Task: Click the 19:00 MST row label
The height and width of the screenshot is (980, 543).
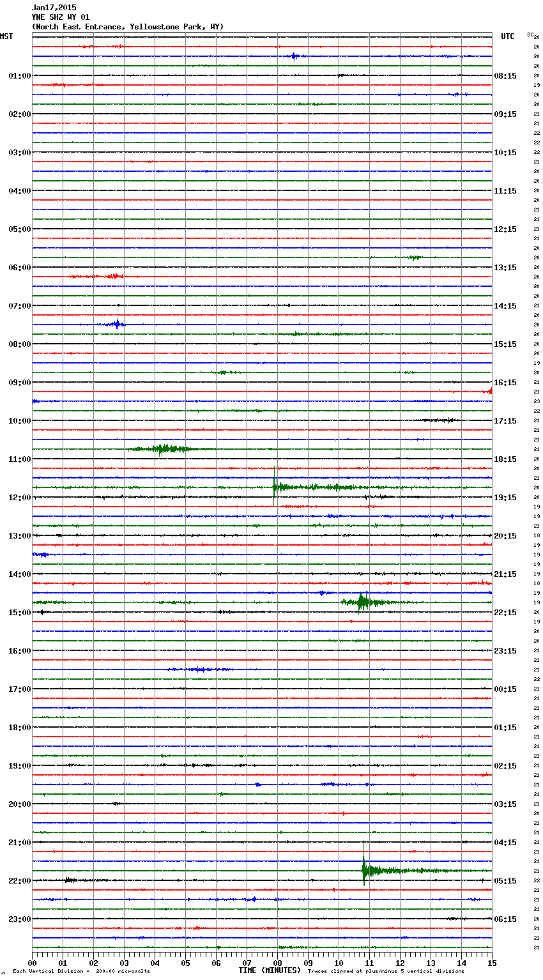Action: [19, 766]
